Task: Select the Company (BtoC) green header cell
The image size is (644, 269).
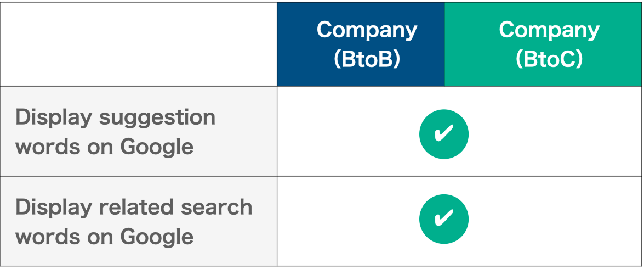Action: 543,44
